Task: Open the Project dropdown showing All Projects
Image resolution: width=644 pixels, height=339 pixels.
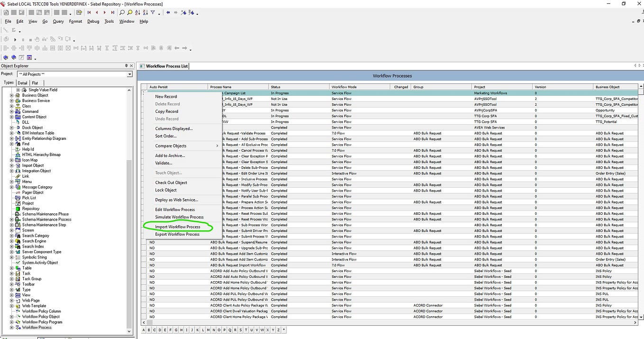Action: (129, 74)
